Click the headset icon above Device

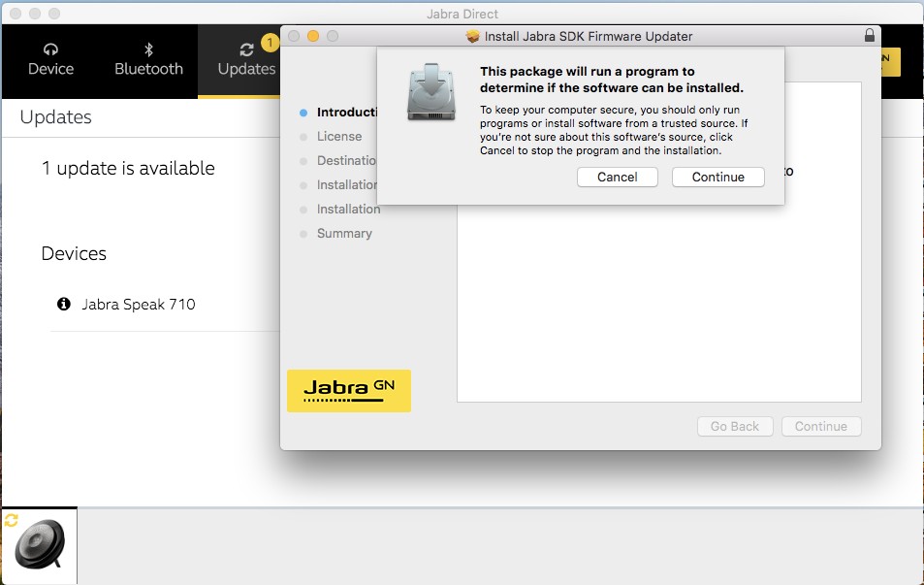click(x=50, y=49)
